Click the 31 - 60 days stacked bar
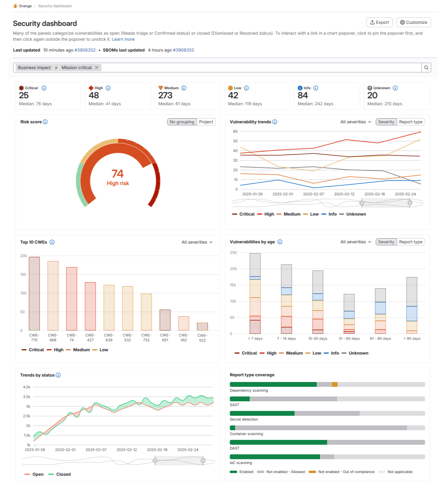Viewport: 448px width, 483px height. coord(349,314)
